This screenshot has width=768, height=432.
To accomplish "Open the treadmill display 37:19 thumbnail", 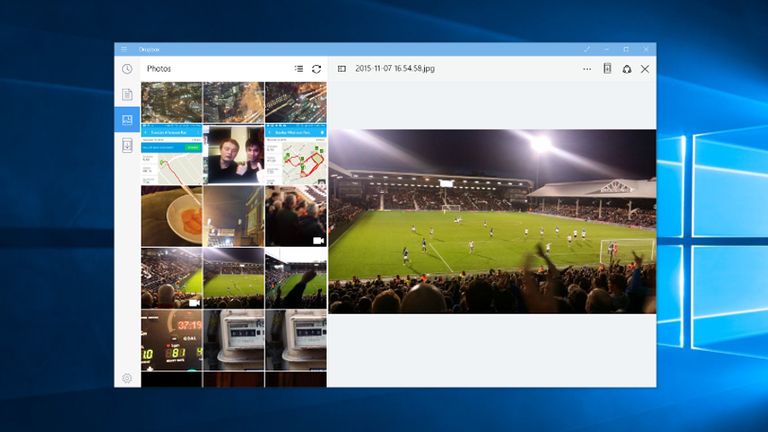I will 171,340.
